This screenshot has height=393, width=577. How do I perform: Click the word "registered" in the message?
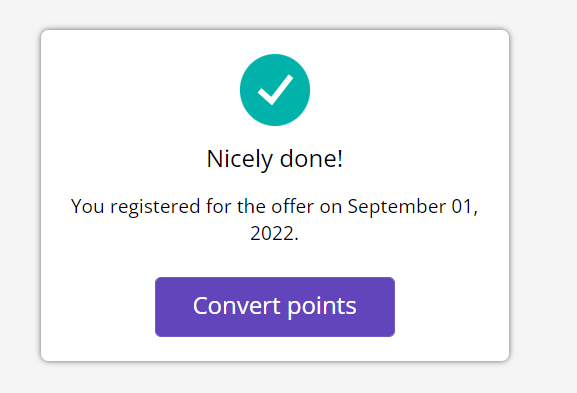click(155, 207)
